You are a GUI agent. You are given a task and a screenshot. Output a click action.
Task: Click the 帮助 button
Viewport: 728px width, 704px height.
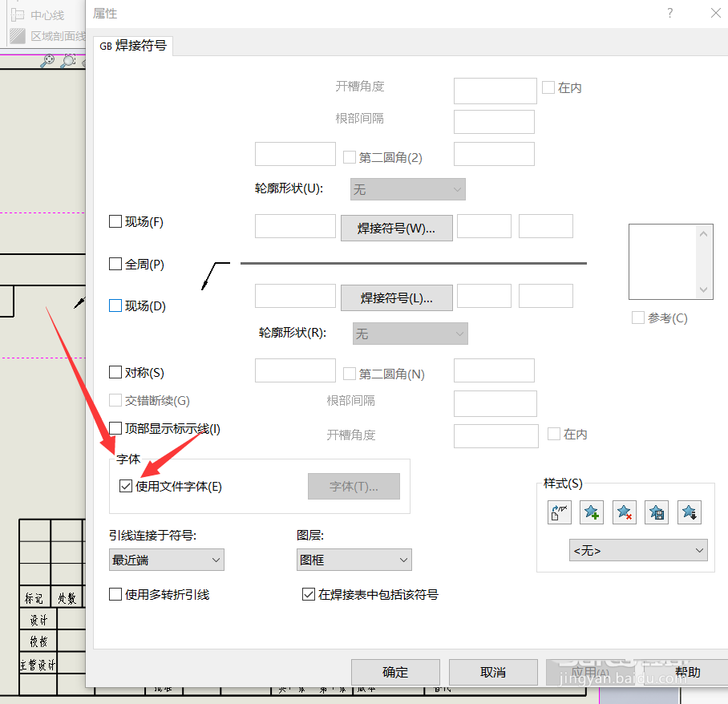pos(688,672)
